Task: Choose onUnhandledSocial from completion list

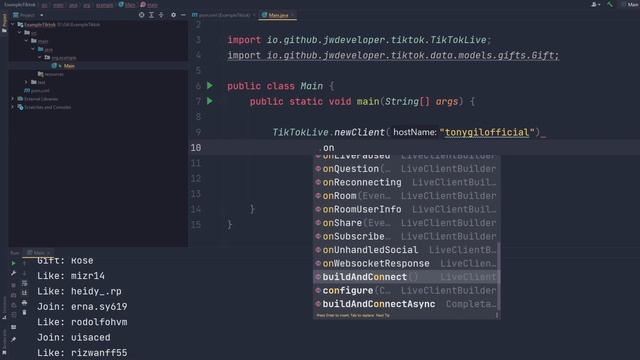Action: 407,249
